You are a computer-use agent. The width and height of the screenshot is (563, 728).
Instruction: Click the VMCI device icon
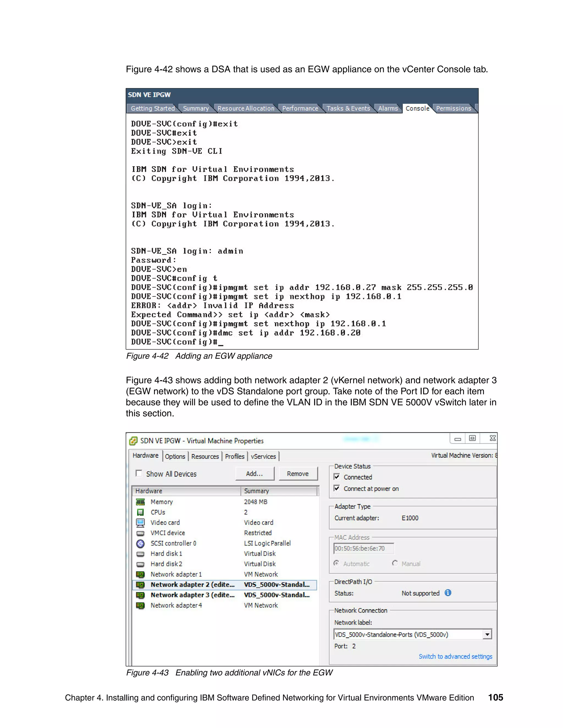(x=140, y=533)
